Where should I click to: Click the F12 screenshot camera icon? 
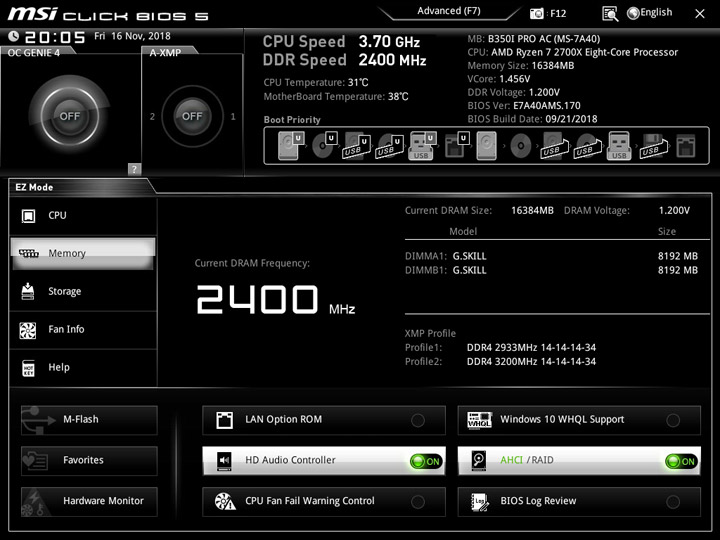coord(536,13)
